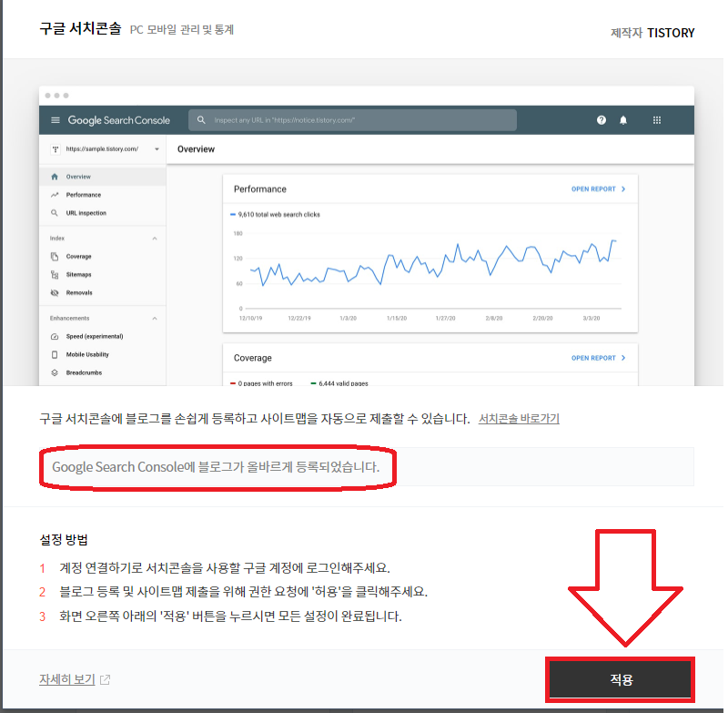Select Breadcrumbs in the sidebar
Screen dimensions: 728x713
102,372
